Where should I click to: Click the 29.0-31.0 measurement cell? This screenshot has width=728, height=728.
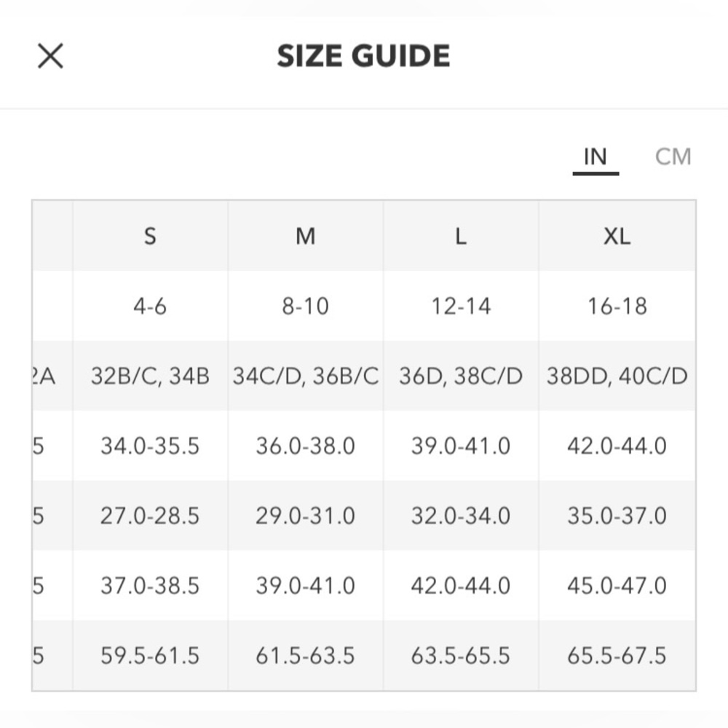tap(306, 515)
